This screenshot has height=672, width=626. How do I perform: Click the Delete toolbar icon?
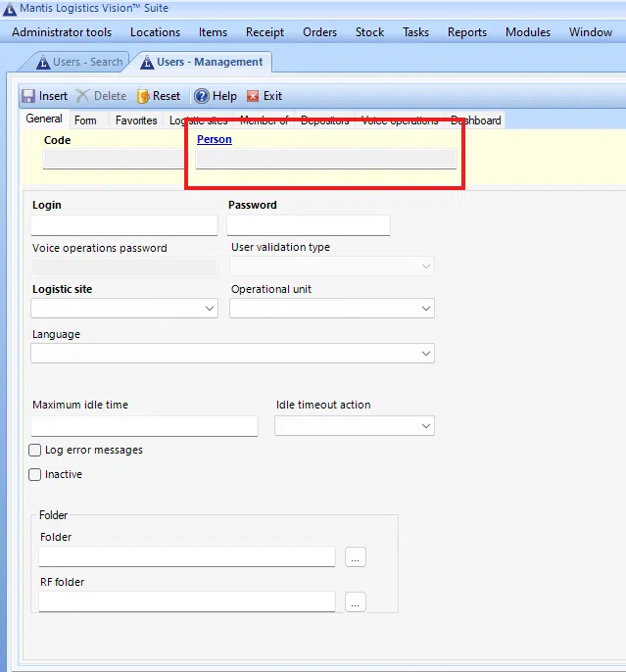point(83,96)
